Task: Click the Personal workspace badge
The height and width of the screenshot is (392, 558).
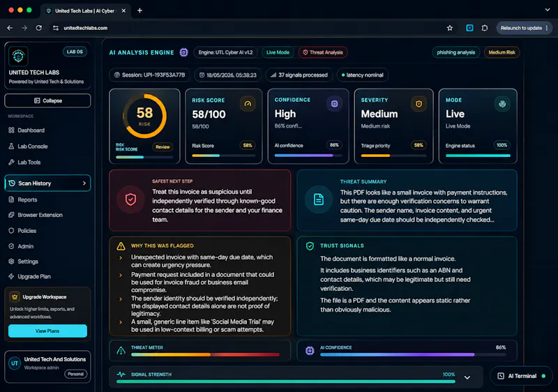Action: [75, 374]
